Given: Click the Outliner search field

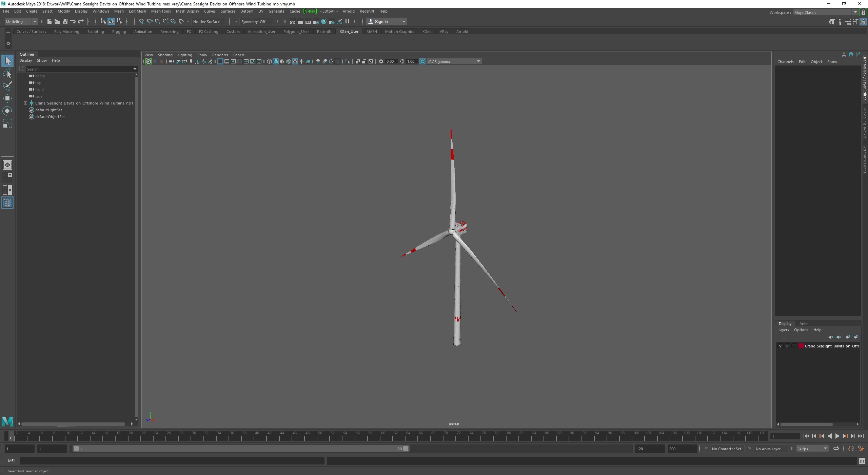Looking at the screenshot, I should [x=80, y=69].
